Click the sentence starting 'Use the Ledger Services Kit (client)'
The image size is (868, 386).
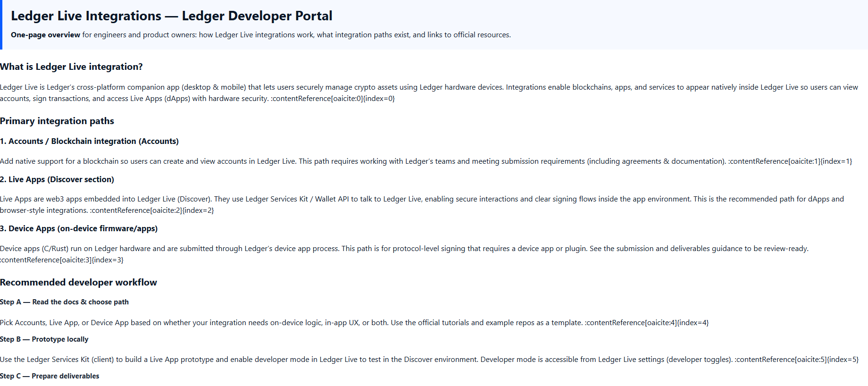(x=239, y=360)
